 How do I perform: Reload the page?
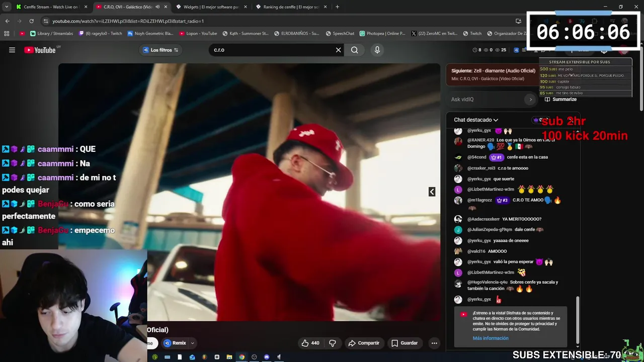tap(31, 21)
